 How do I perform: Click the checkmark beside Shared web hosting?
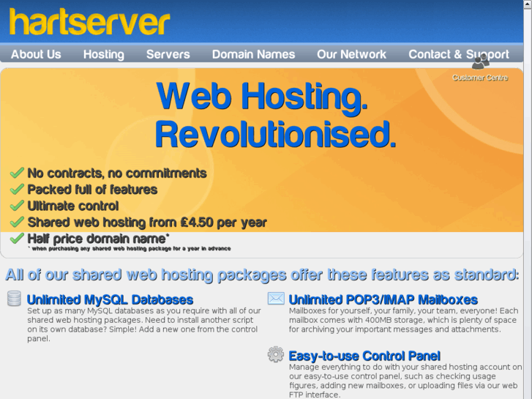point(17,222)
